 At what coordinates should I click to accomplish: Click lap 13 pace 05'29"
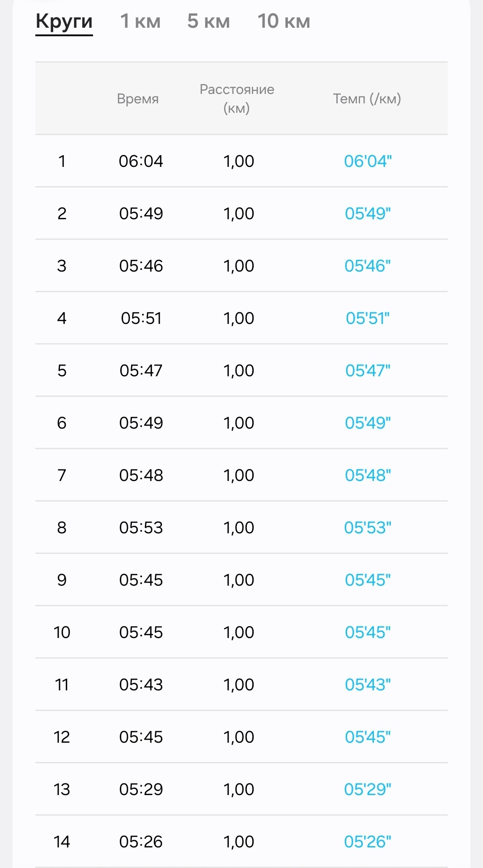coord(368,789)
